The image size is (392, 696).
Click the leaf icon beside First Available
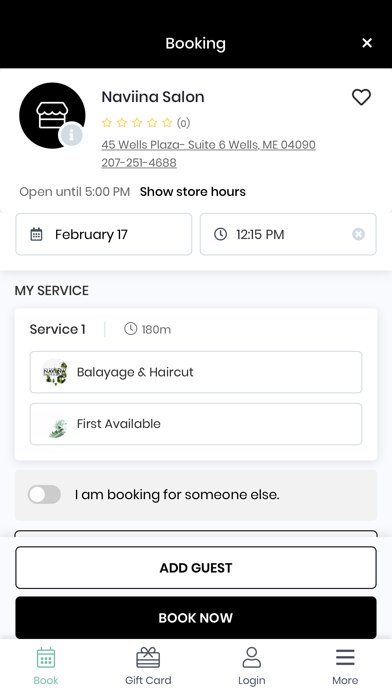click(57, 427)
